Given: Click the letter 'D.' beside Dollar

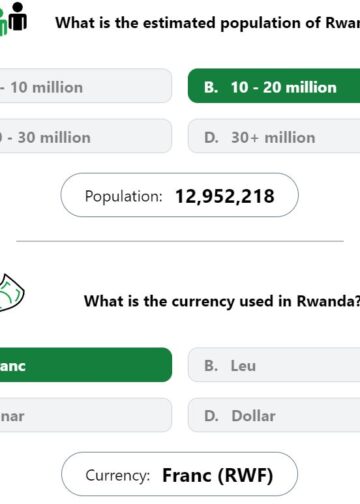Looking at the screenshot, I should coord(211,416).
